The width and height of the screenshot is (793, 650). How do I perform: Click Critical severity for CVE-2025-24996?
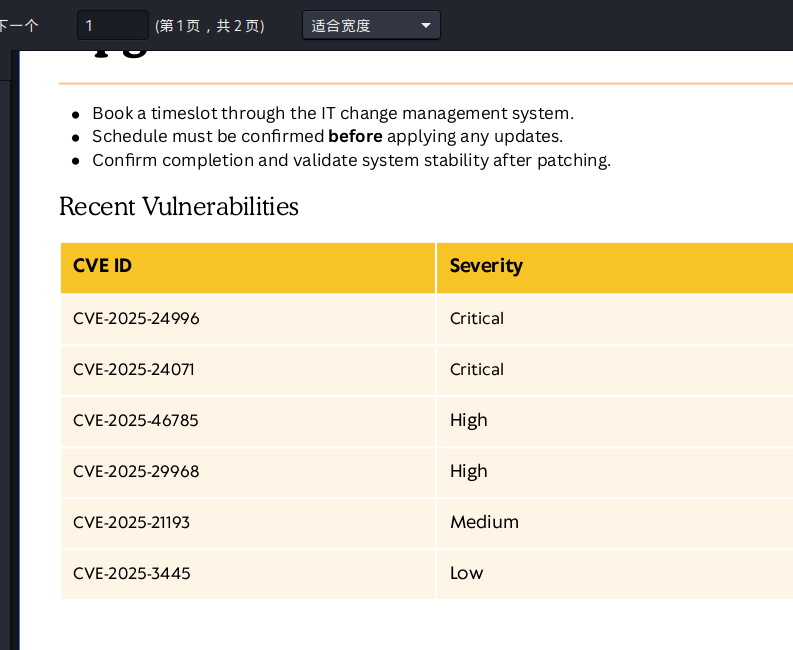pos(476,319)
